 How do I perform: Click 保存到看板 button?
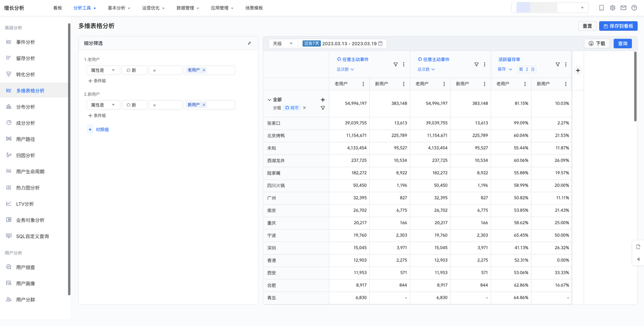click(x=618, y=26)
